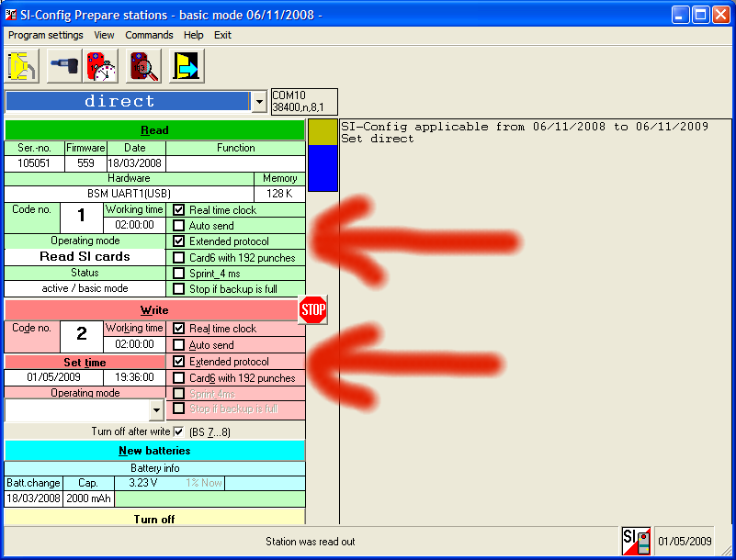Click the yellow Turn off button
Screen dimensions: 736x560
(154, 517)
